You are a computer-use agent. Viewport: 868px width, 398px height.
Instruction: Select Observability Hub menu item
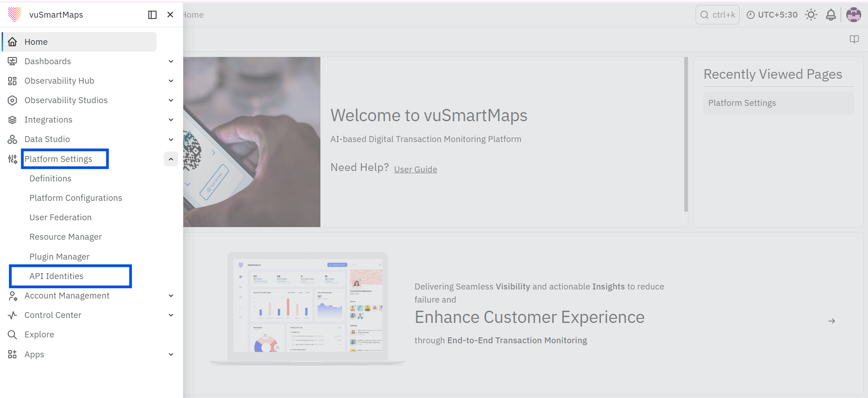(x=59, y=81)
